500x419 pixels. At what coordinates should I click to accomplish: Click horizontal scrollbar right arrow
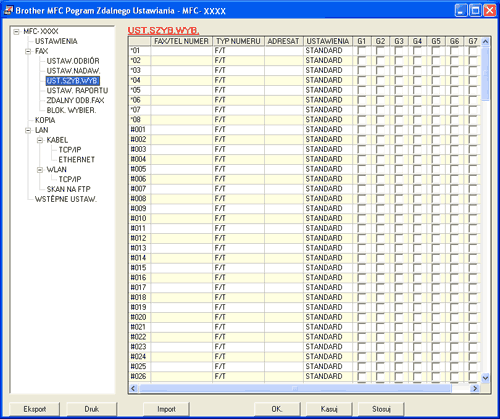[475, 388]
